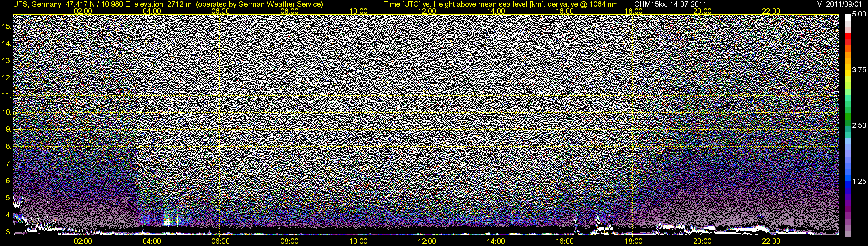This screenshot has height=246, width=868.
Task: Click the 18:00 tick label on top axis
Action: (633, 11)
